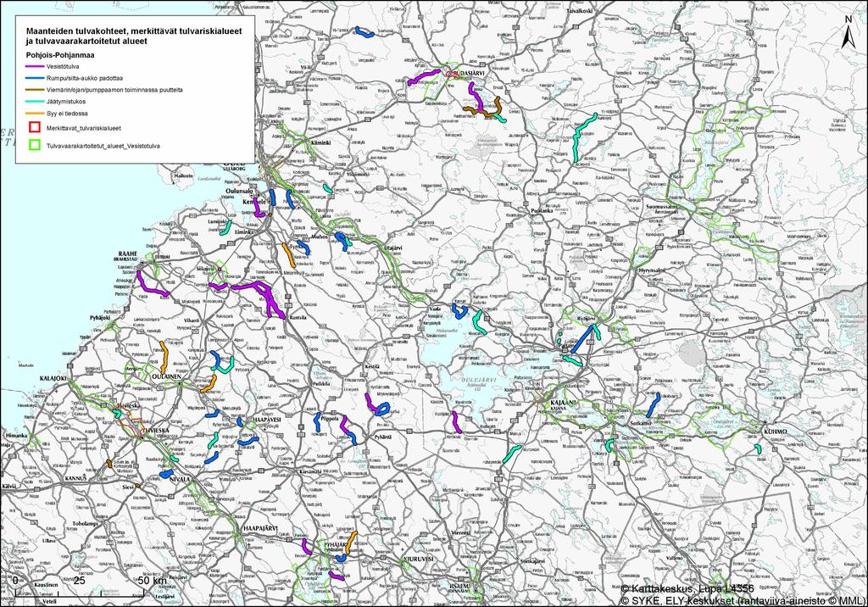Click the 'Tulvavaarakartoitetut_alueet_Vesistotulva' legend label
This screenshot has height=607, width=868.
103,146
